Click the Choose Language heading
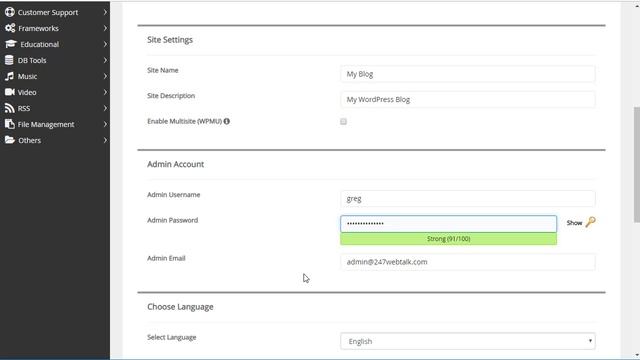The width and height of the screenshot is (640, 360). click(x=180, y=307)
